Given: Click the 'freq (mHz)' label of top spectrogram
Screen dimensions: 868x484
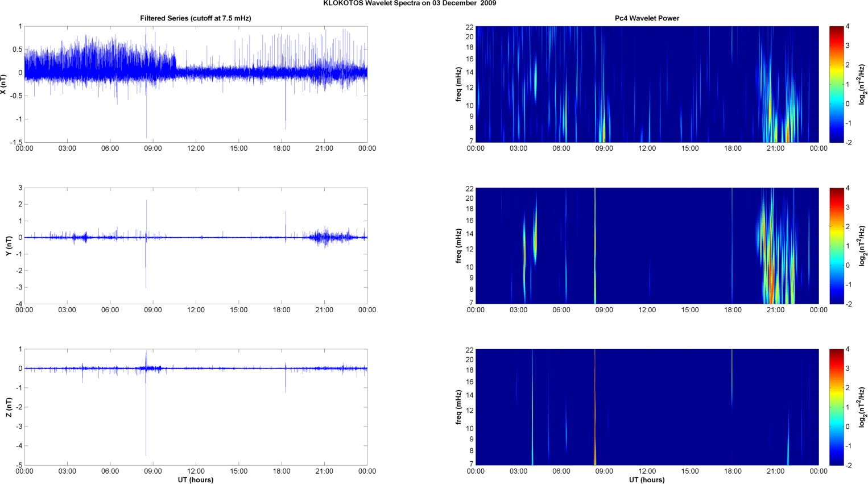Looking at the screenshot, I should pyautogui.click(x=458, y=84).
